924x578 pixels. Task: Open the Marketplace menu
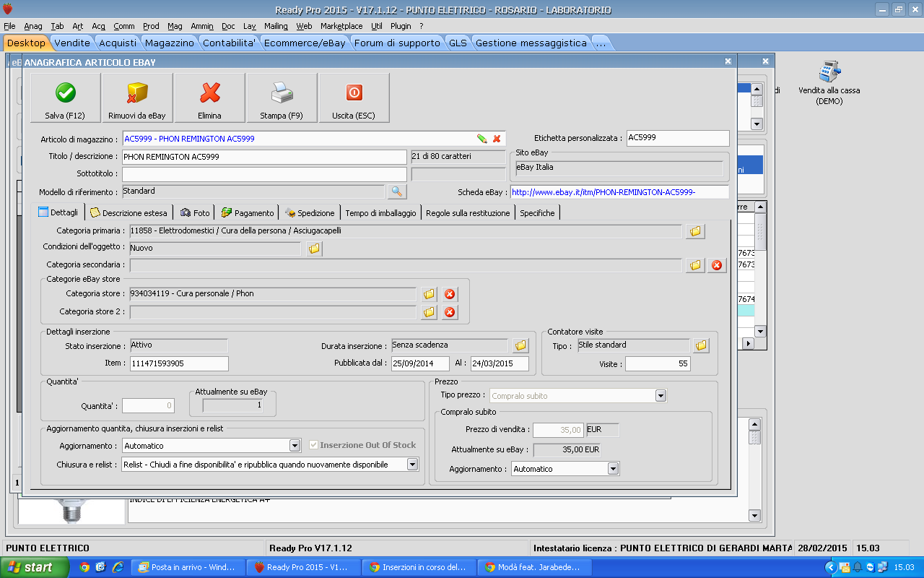point(341,26)
